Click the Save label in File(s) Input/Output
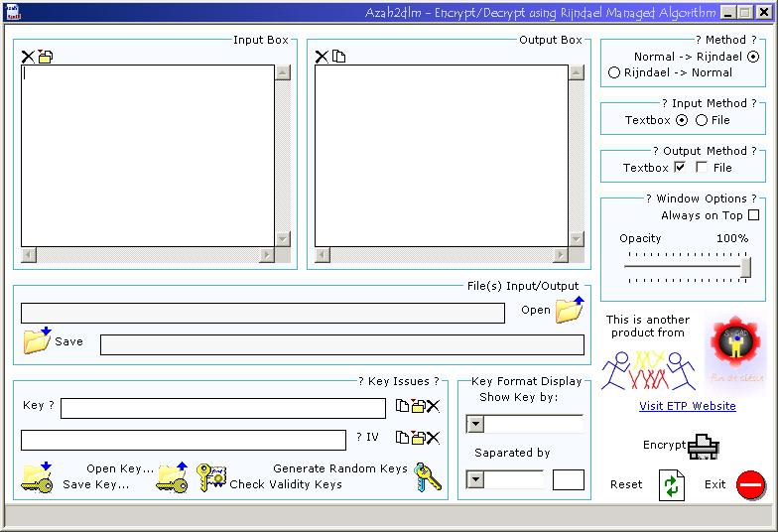778x532 pixels. [x=69, y=341]
